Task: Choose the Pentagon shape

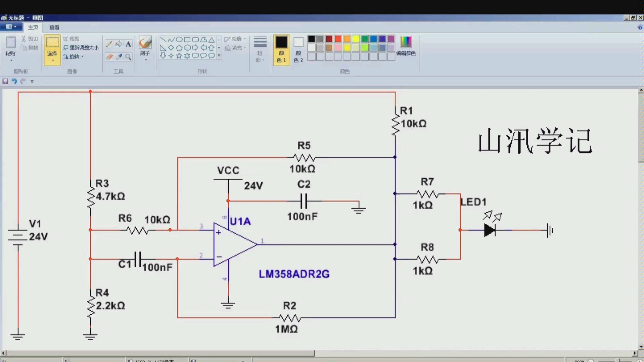Action: click(x=179, y=48)
